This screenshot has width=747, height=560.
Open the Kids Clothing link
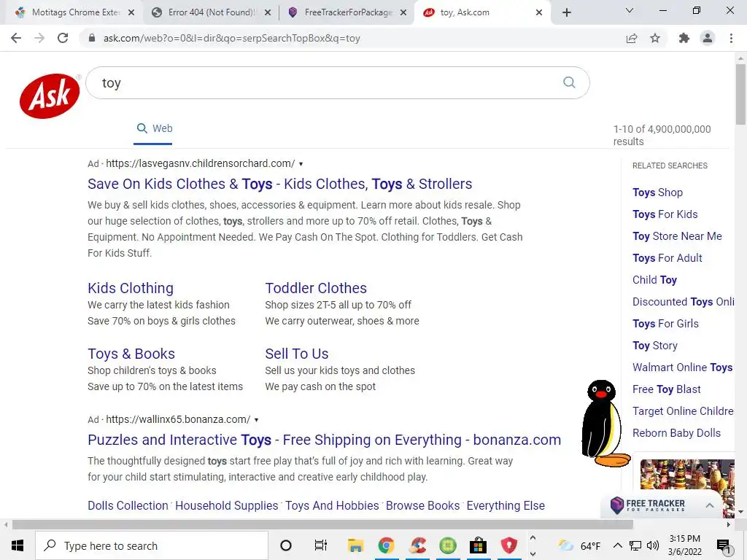point(131,288)
